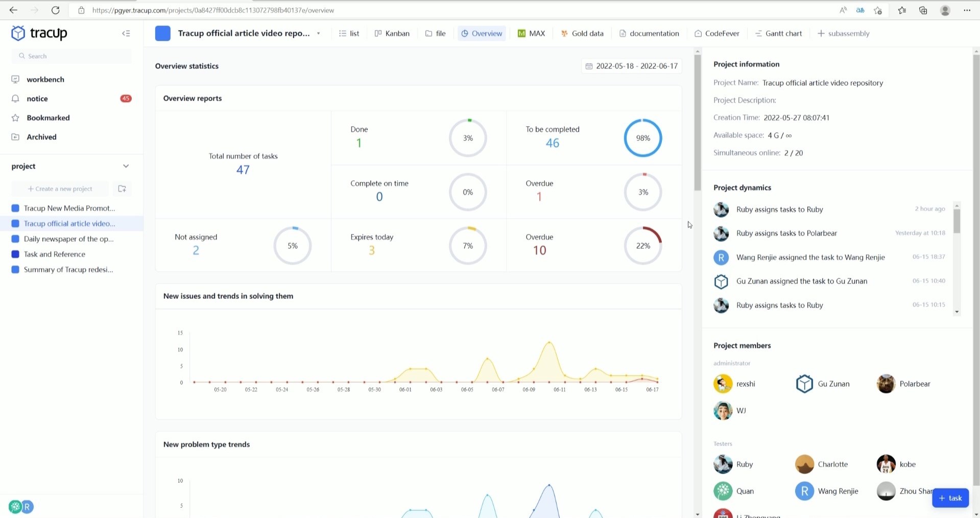Click the sidebar Search field
The height and width of the screenshot is (518, 980).
tap(71, 56)
